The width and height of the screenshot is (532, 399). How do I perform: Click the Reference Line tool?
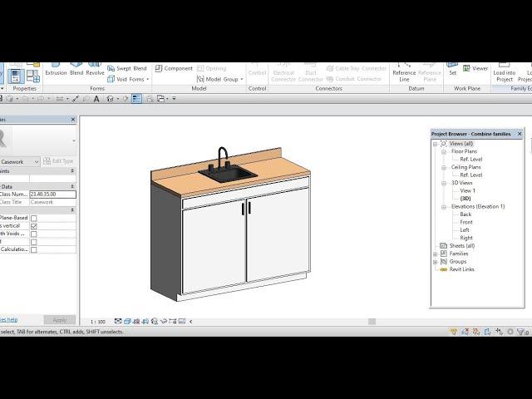(x=404, y=73)
